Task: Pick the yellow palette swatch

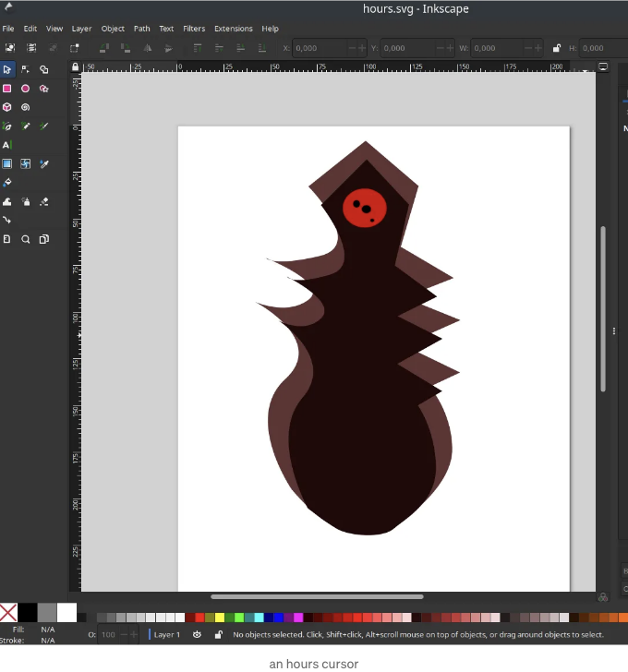Action: click(x=220, y=618)
